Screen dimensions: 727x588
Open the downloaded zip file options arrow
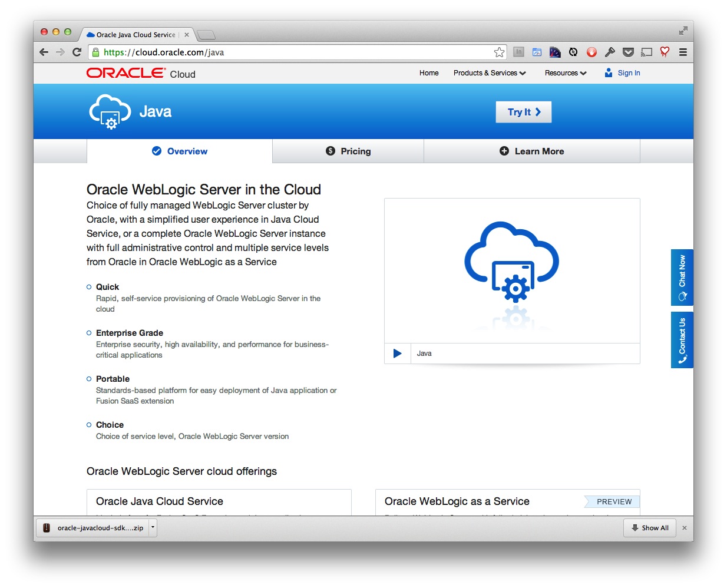tap(153, 528)
